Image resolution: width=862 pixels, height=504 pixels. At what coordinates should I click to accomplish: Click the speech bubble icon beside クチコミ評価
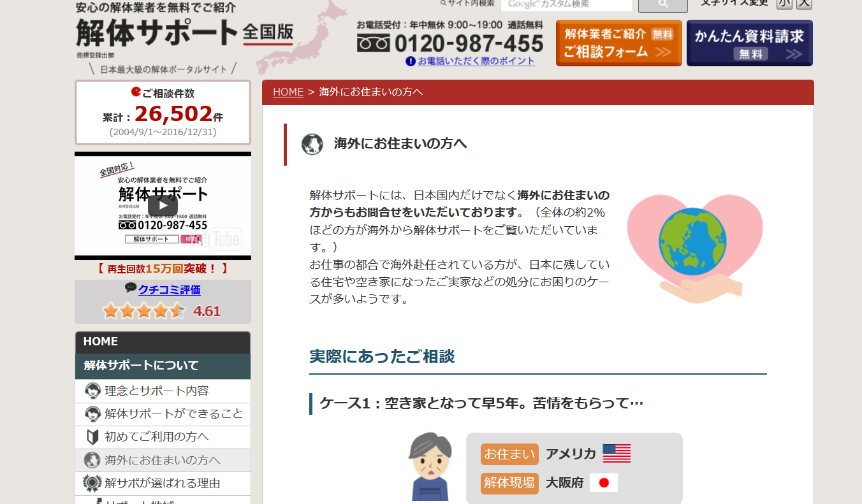[131, 288]
